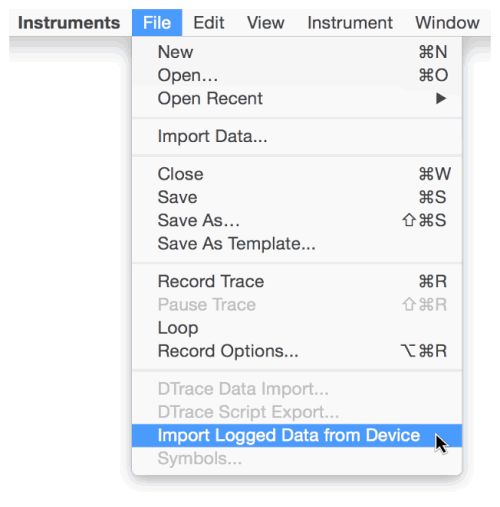
Task: Expand the Open Recent submenu
Action: click(297, 99)
